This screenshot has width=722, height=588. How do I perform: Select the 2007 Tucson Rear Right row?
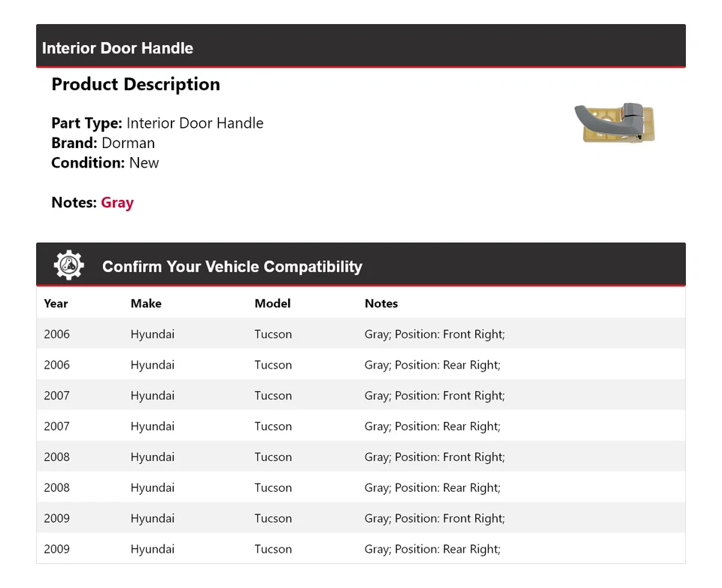tap(360, 426)
